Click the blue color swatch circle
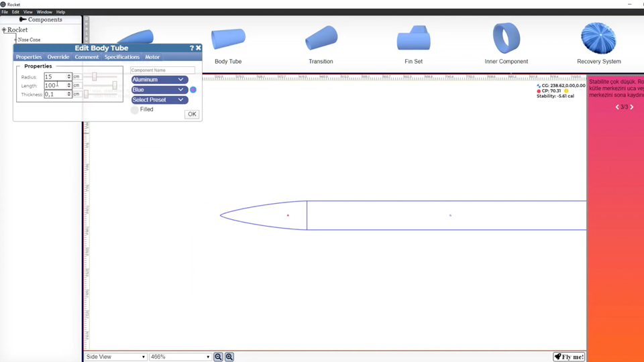The height and width of the screenshot is (362, 644). (x=193, y=90)
